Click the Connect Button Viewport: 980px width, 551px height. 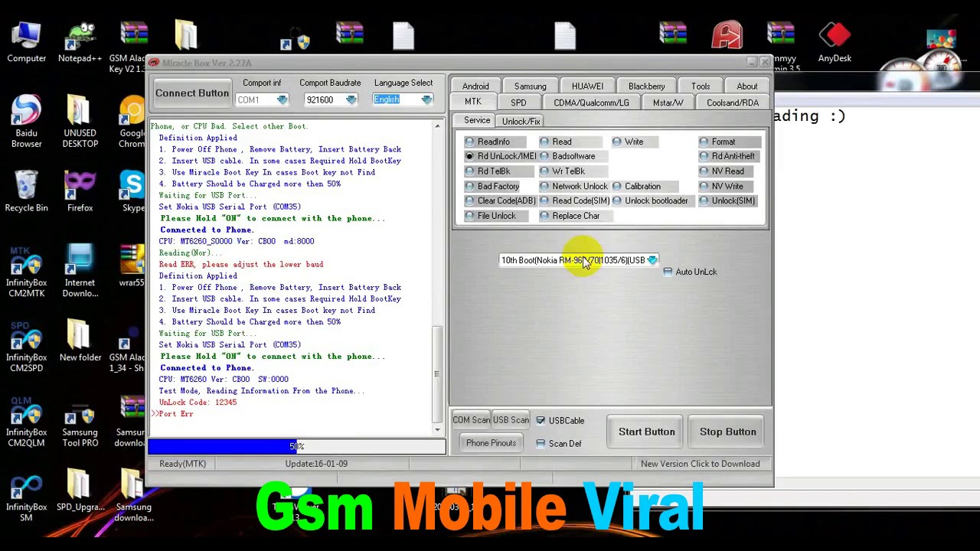coord(192,93)
